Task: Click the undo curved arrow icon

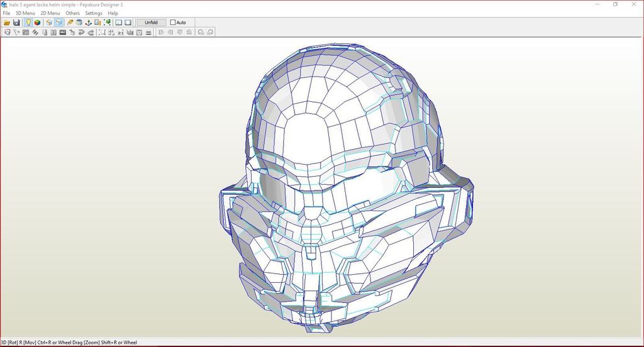Action: (x=81, y=33)
